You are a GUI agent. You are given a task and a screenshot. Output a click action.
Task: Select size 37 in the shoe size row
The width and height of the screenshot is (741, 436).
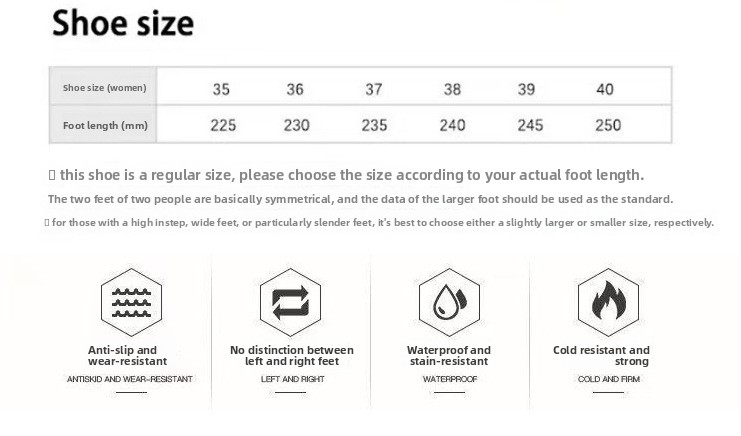[374, 89]
